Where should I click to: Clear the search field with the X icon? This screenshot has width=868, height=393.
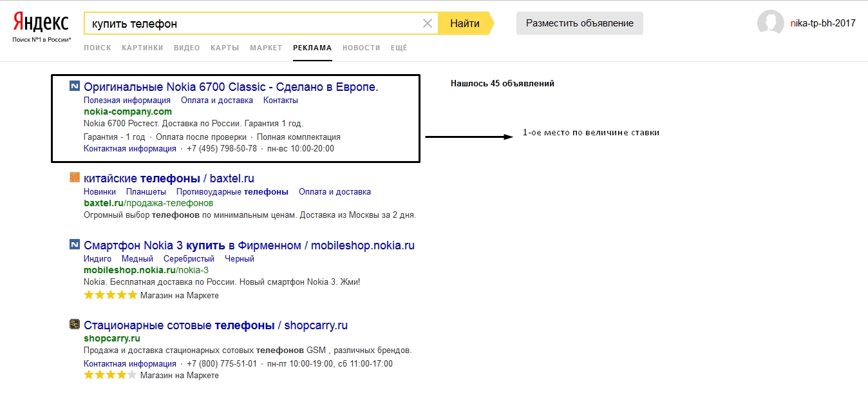(x=428, y=24)
